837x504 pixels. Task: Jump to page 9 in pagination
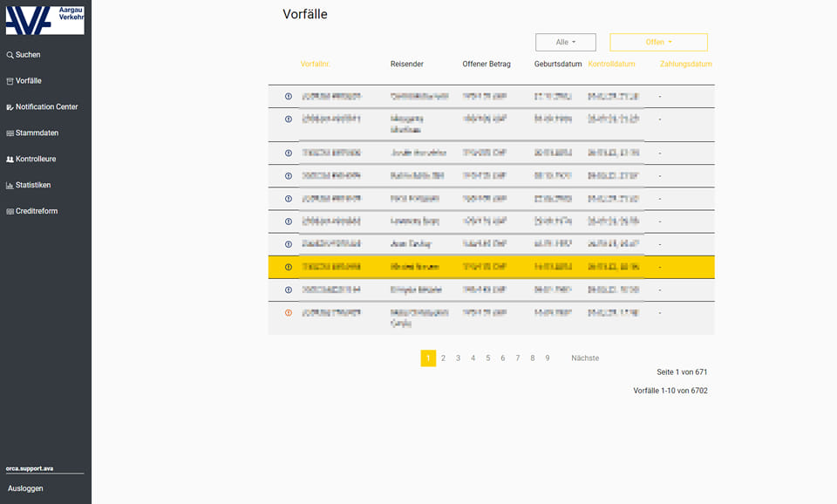(x=548, y=358)
